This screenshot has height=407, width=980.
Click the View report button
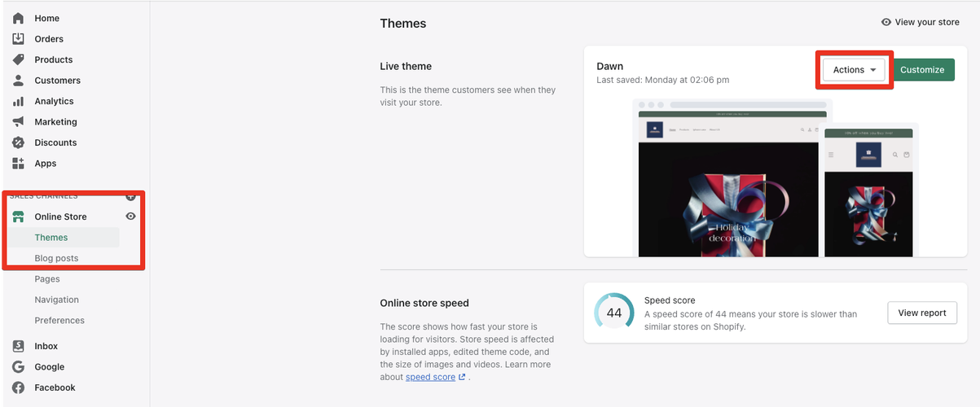(921, 313)
